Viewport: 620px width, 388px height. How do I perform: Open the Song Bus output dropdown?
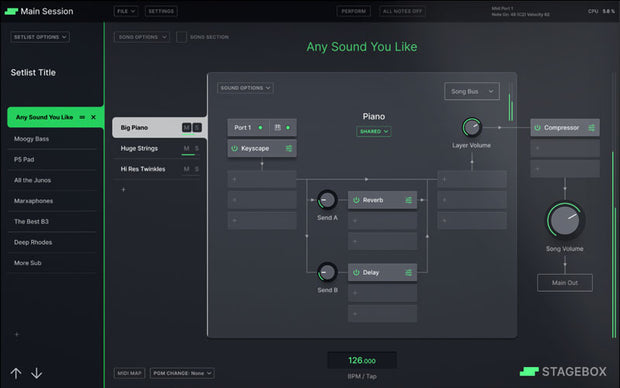[x=472, y=91]
